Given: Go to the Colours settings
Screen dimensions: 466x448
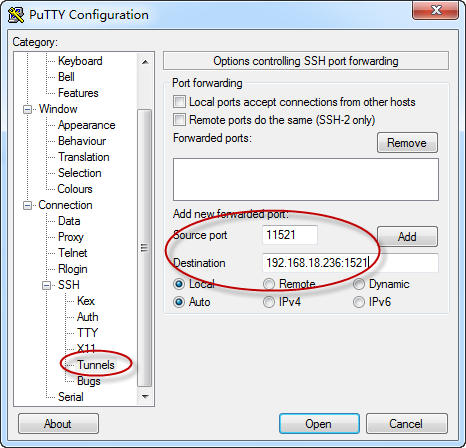Looking at the screenshot, I should pyautogui.click(x=75, y=189).
